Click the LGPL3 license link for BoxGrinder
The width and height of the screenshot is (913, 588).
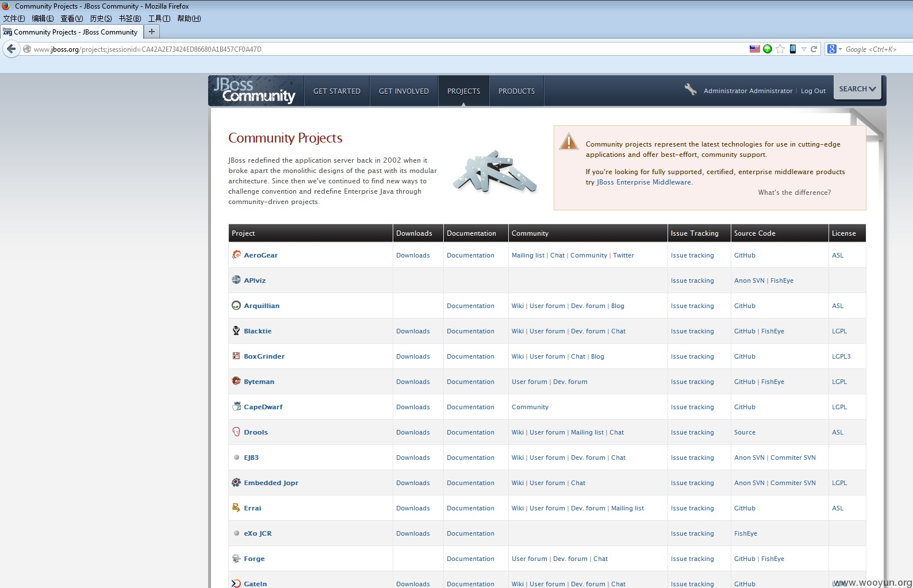pyautogui.click(x=841, y=356)
